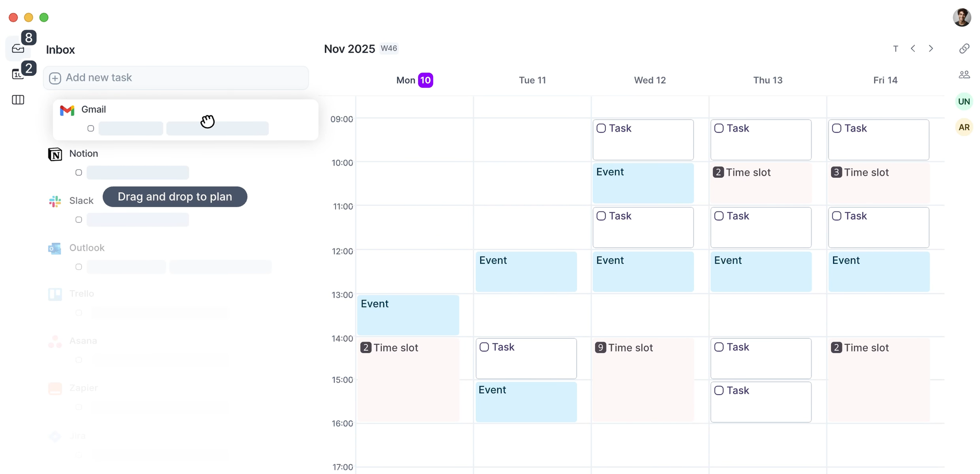Open the link sharing icon
This screenshot has height=474, width=980.
click(x=965, y=48)
